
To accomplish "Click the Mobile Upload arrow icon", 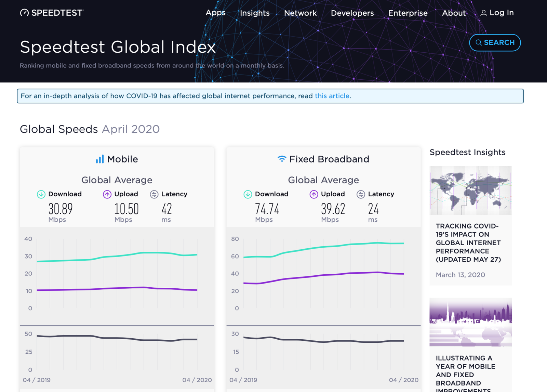I will point(107,194).
